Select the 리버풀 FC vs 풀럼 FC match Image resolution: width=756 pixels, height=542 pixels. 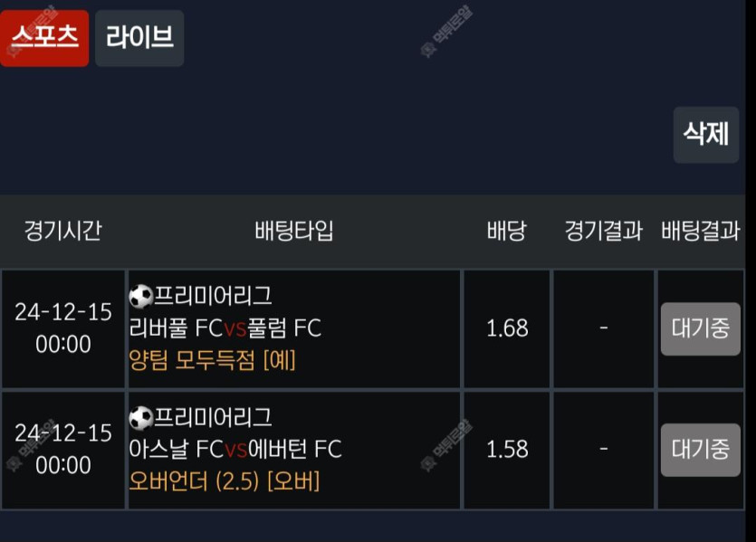pyautogui.click(x=225, y=328)
